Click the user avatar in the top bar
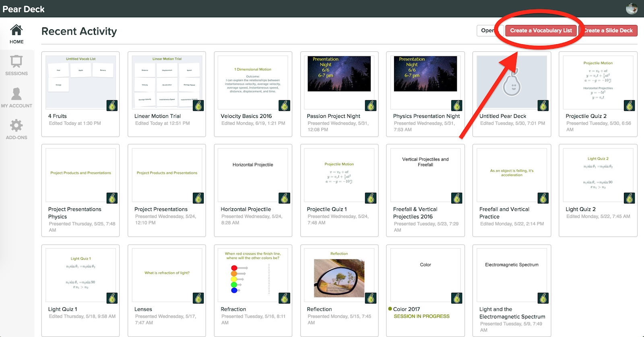 point(632,8)
